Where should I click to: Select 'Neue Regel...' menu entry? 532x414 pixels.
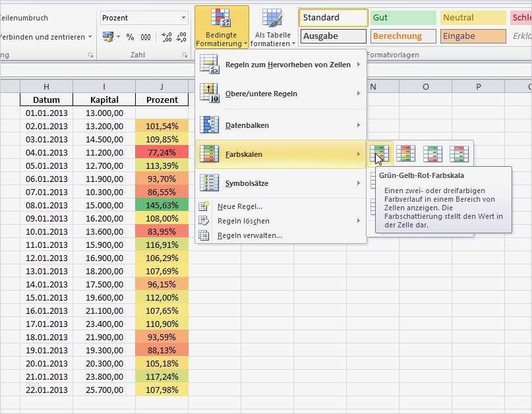click(x=239, y=206)
